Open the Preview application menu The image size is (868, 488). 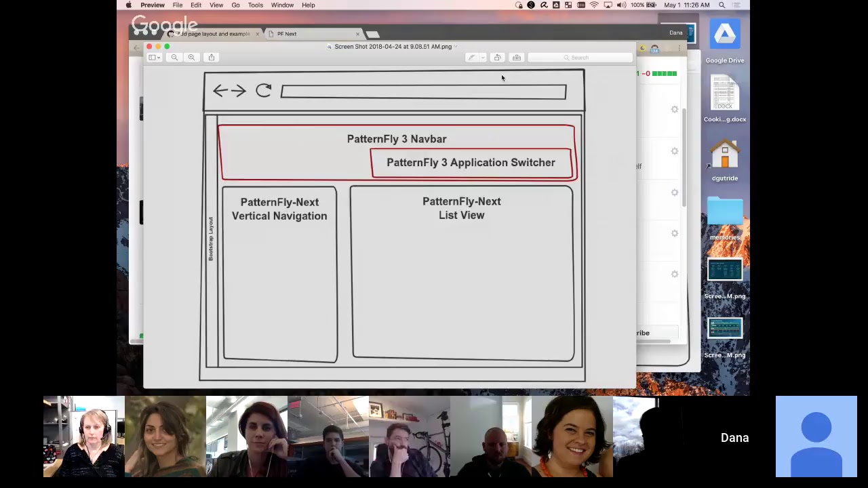pyautogui.click(x=153, y=5)
